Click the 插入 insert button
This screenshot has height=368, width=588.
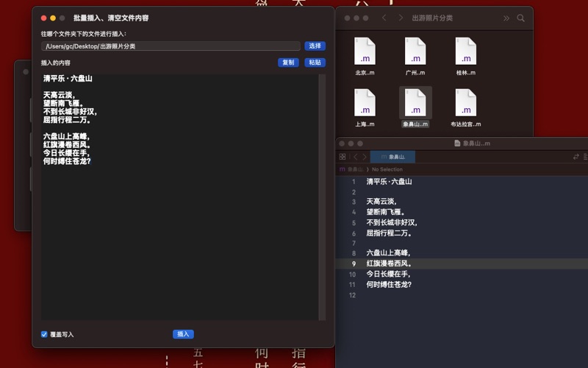[183, 334]
